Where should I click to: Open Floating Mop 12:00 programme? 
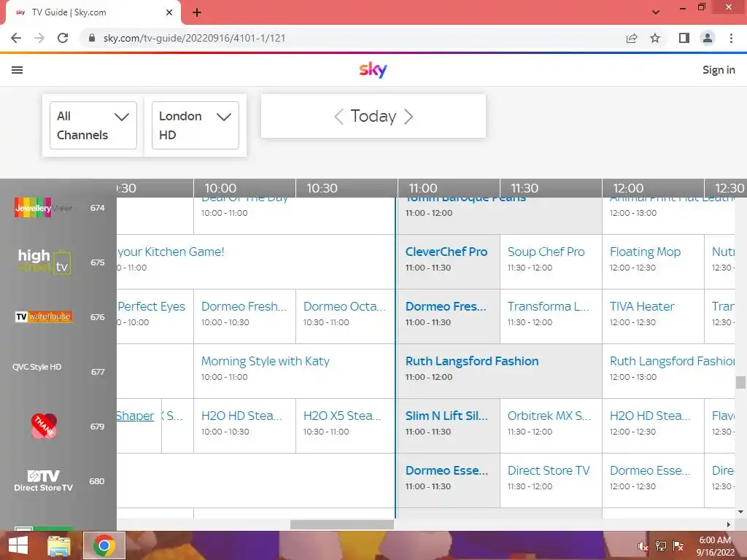653,262
